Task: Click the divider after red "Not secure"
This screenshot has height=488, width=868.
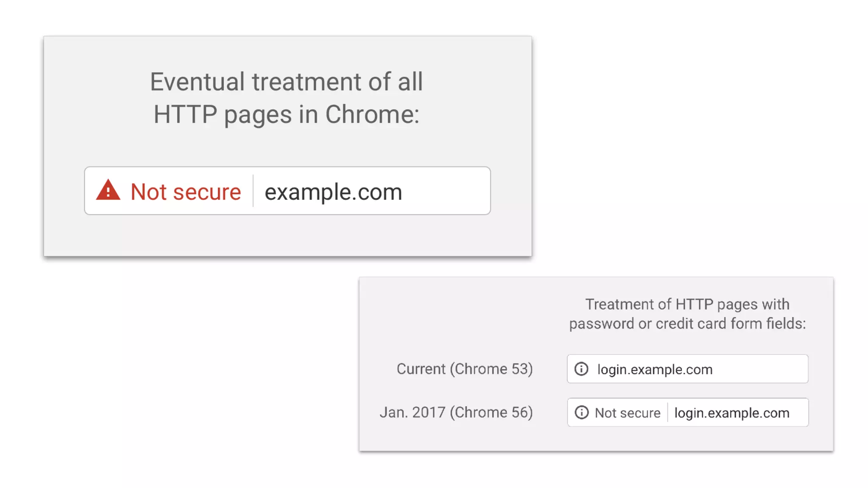Action: coord(253,191)
